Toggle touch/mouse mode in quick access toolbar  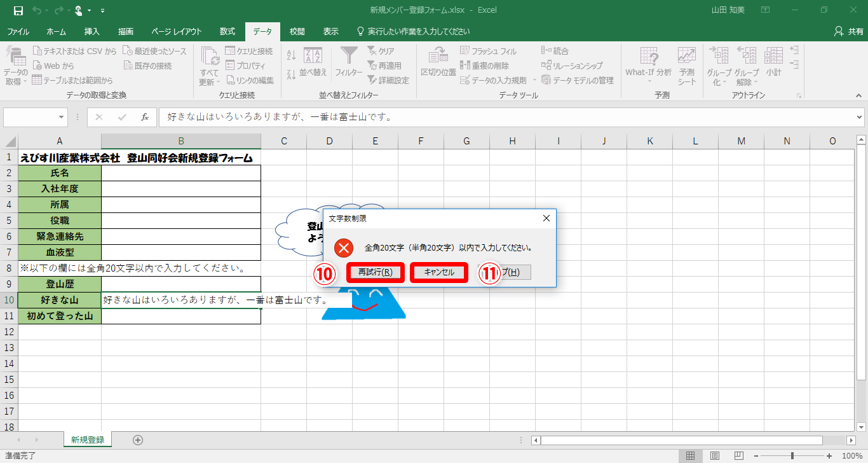pyautogui.click(x=78, y=10)
